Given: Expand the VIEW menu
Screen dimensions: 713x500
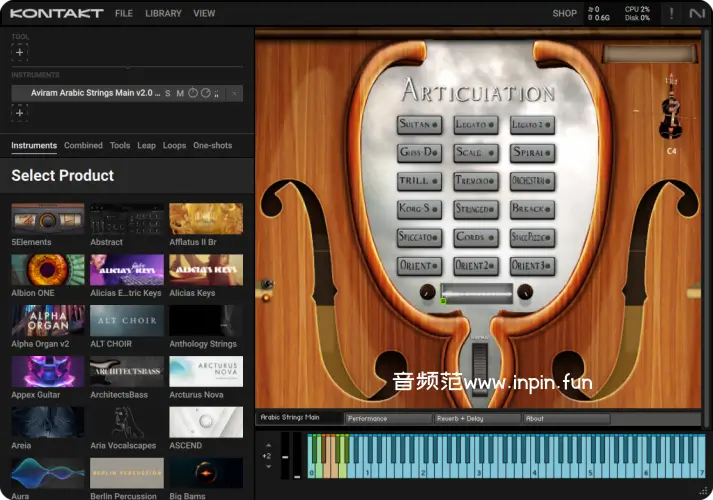Looking at the screenshot, I should (204, 14).
